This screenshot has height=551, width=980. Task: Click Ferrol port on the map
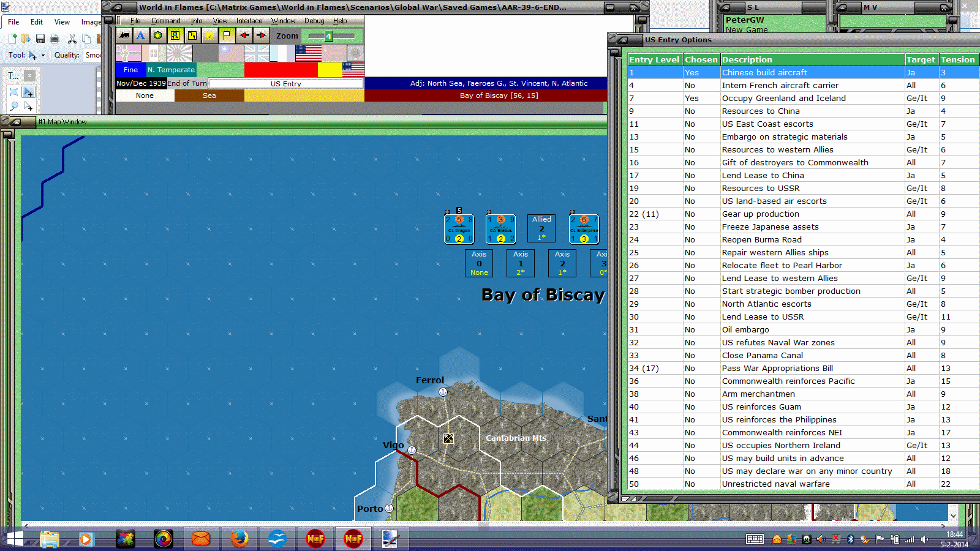click(x=443, y=392)
